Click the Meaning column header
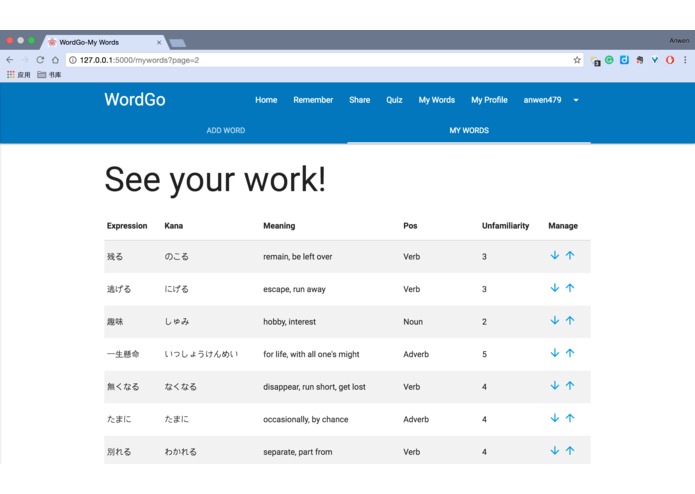The image size is (695, 494). (279, 226)
